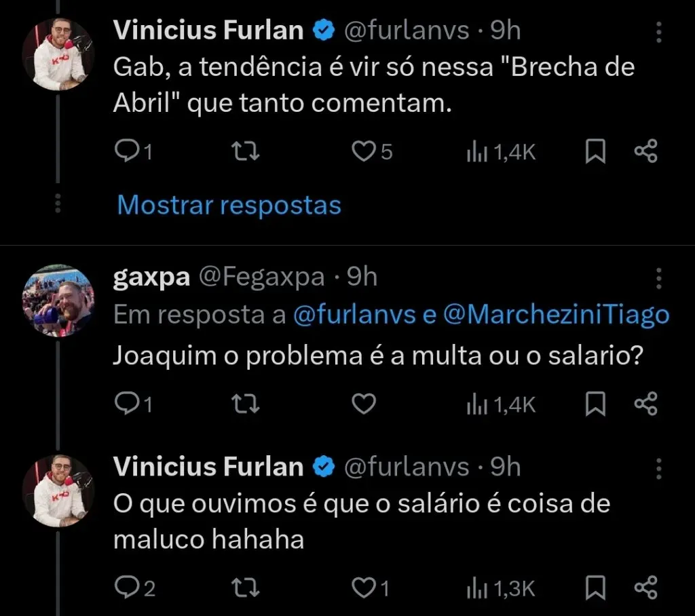The width and height of the screenshot is (695, 616).
Task: Reply to gaxpa's tweet
Action: (126, 404)
